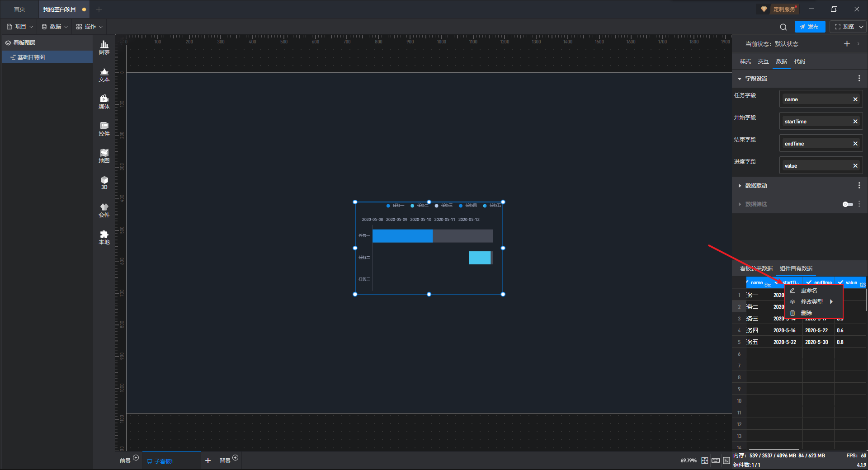This screenshot has height=470, width=868.
Task: Open the 文本 text components panel
Action: [104, 75]
